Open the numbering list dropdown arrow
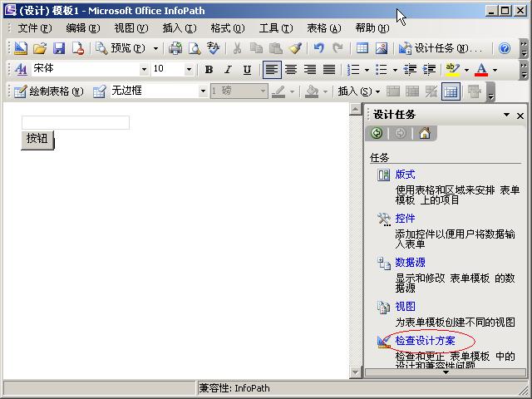The width and height of the screenshot is (532, 399). 367,70
